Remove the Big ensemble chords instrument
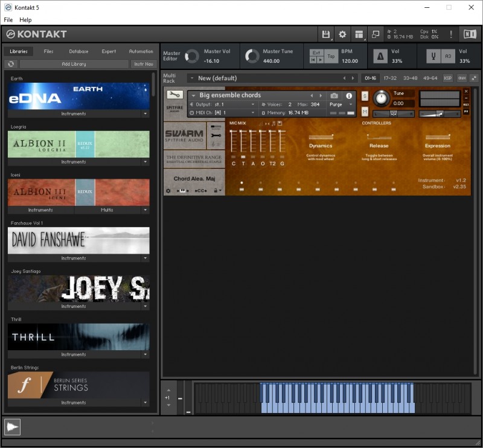Image resolution: width=483 pixels, height=448 pixels. (466, 92)
